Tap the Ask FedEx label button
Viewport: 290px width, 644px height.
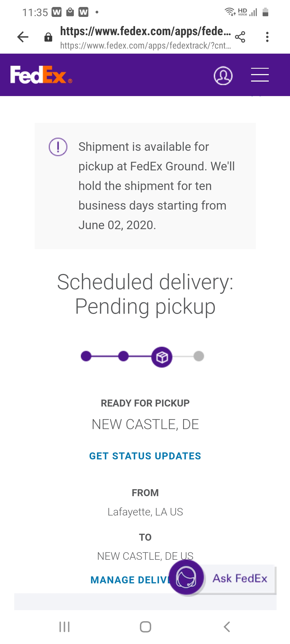(240, 579)
